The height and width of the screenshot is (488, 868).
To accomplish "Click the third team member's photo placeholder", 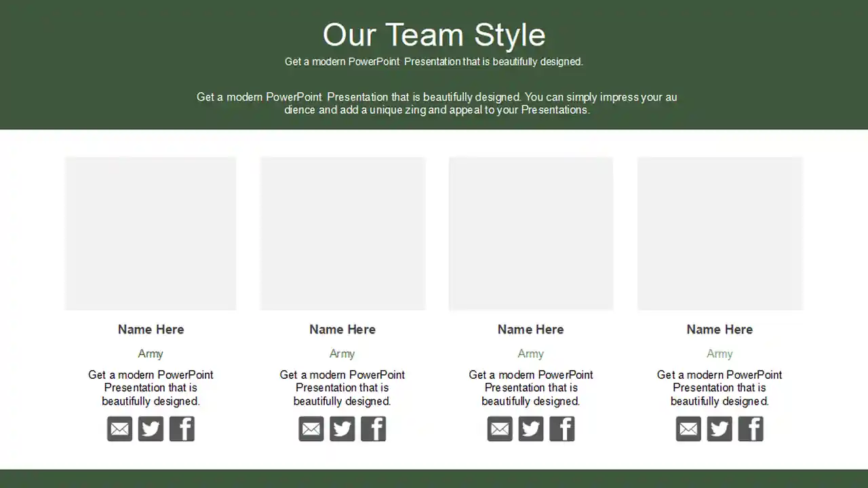I will click(531, 234).
